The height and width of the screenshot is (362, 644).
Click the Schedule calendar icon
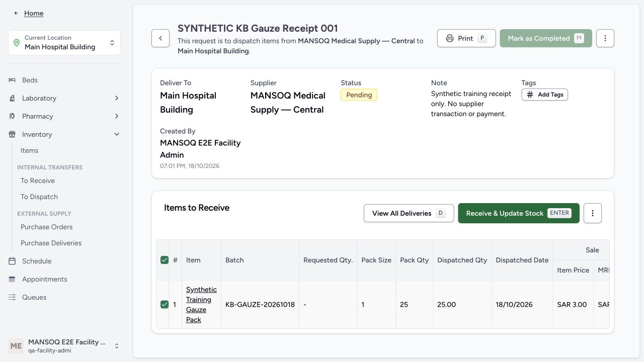tap(12, 261)
